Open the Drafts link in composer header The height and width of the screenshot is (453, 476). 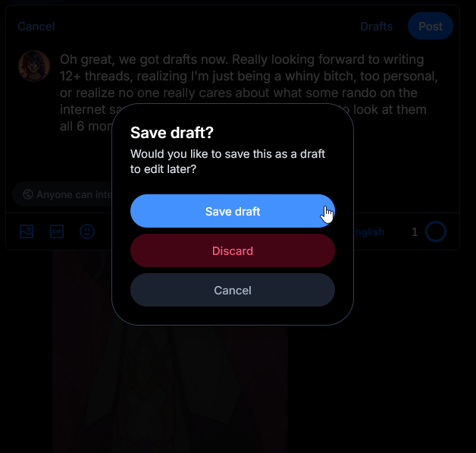pos(377,27)
